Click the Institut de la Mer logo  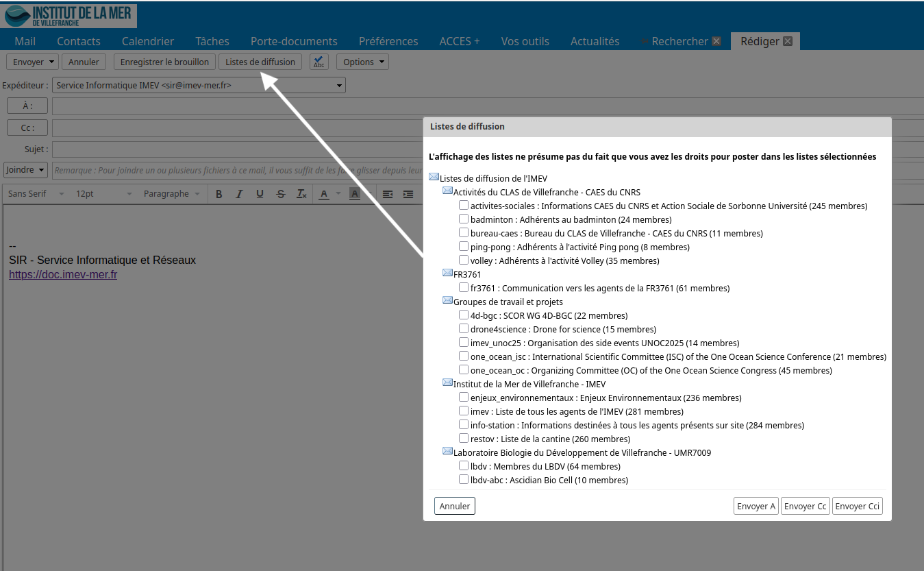click(69, 15)
